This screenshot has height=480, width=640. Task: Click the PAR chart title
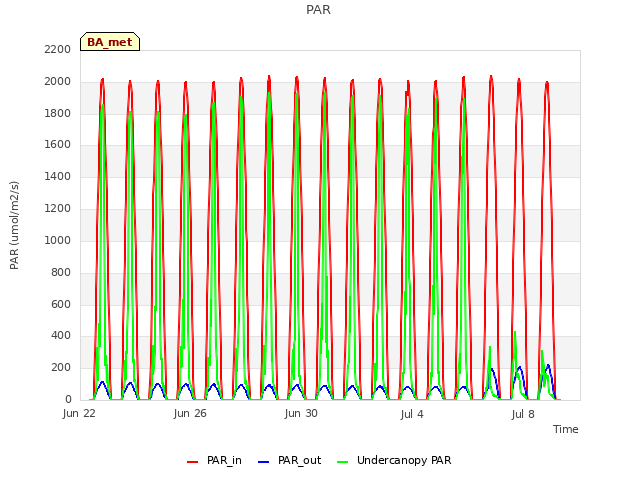tap(318, 9)
